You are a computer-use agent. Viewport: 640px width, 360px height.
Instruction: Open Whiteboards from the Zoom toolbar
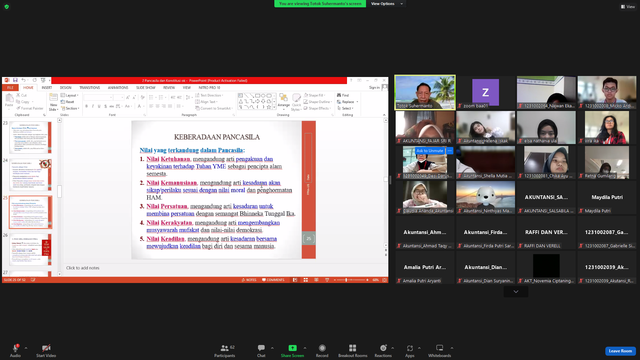coord(440,351)
